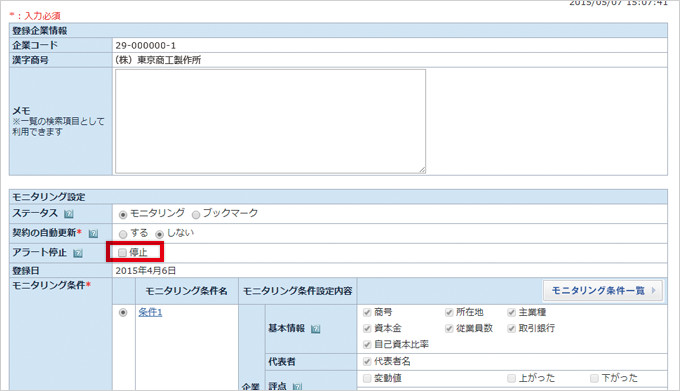Click the 登録日 row label
This screenshot has width=680, height=391.
26,271
